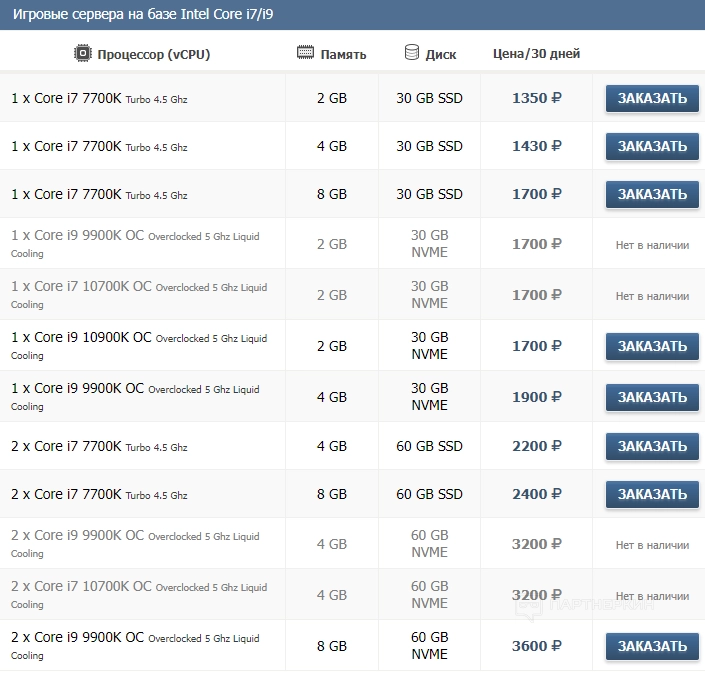This screenshot has width=705, height=674.
Task: Click memory '2 GB' in 1350 ₽ row
Action: click(332, 98)
